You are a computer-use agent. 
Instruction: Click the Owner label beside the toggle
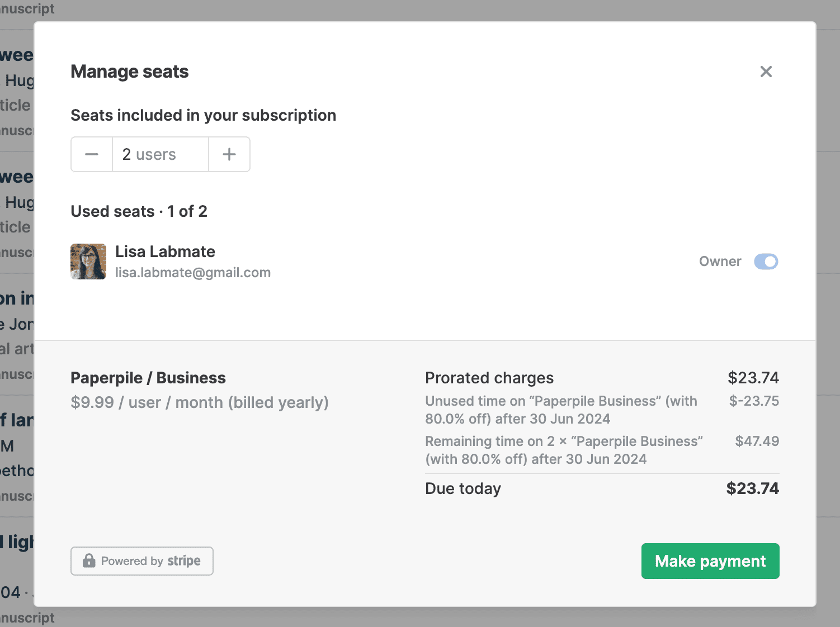(720, 262)
